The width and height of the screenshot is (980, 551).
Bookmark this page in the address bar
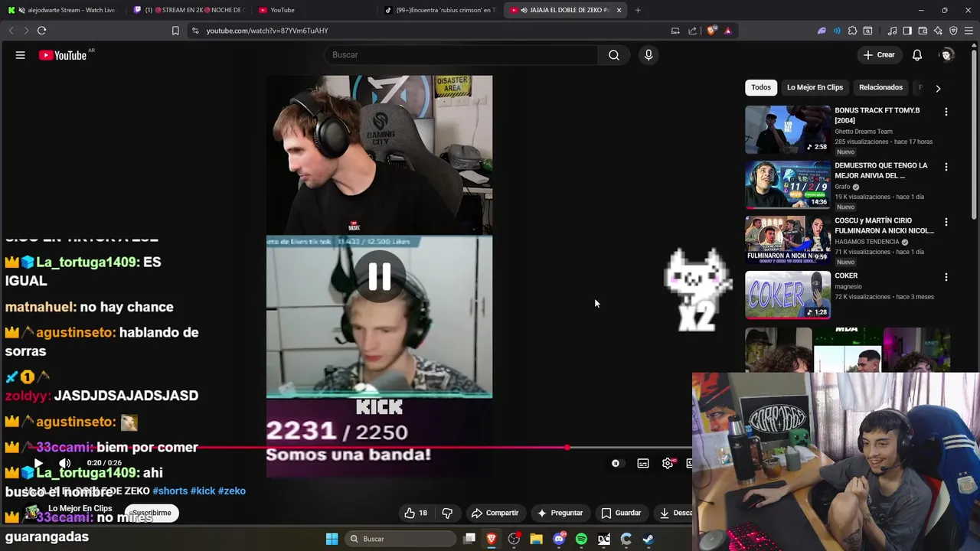(x=175, y=31)
